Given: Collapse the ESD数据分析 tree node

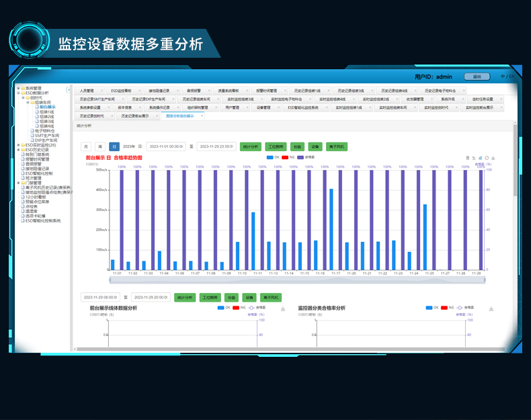Looking at the screenshot, I should click(18, 93).
